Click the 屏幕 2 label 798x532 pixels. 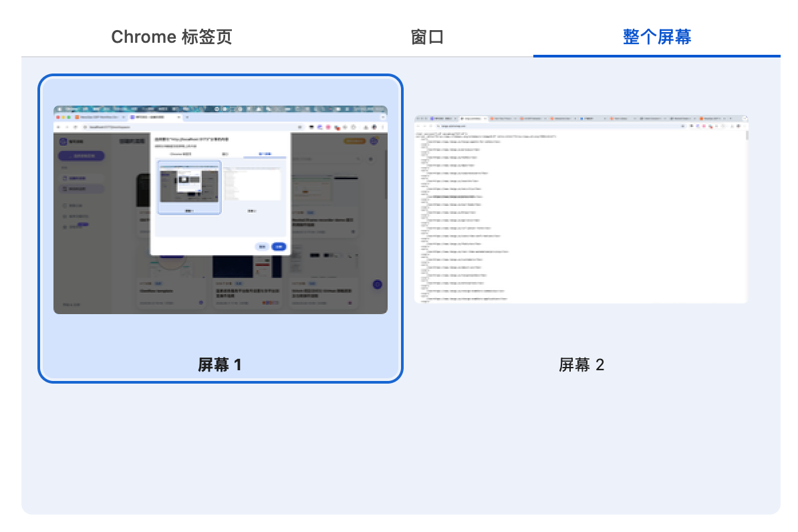pyautogui.click(x=581, y=364)
